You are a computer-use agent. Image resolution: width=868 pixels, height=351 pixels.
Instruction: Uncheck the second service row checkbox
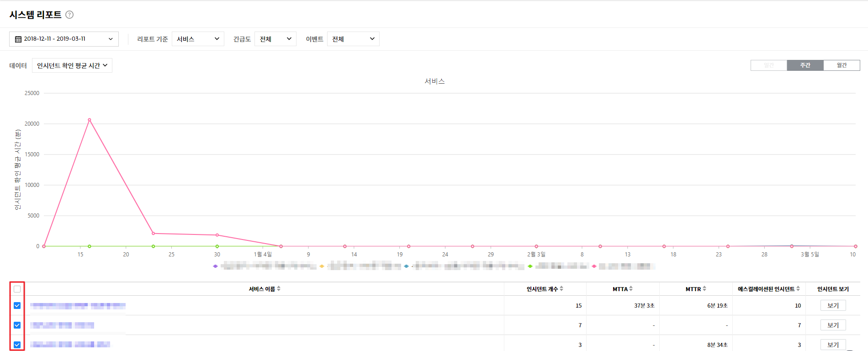click(x=17, y=325)
